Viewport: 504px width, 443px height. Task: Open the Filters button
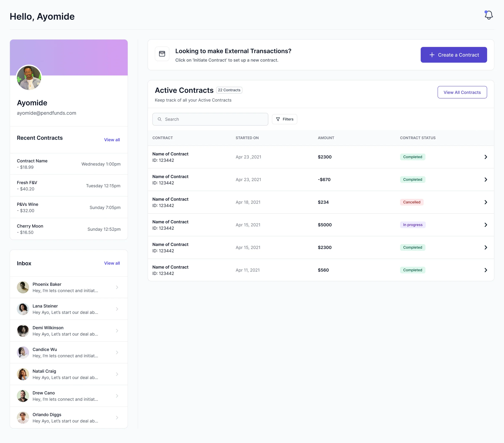(x=285, y=119)
